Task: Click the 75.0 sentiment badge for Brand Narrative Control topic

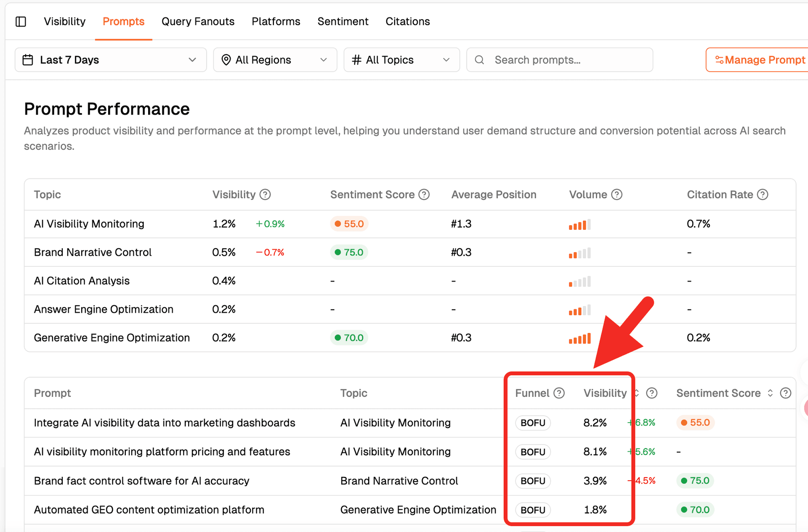Action: pos(349,252)
